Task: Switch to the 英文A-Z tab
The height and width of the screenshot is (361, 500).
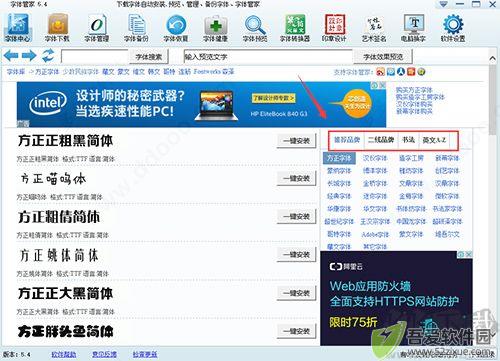Action: [434, 140]
